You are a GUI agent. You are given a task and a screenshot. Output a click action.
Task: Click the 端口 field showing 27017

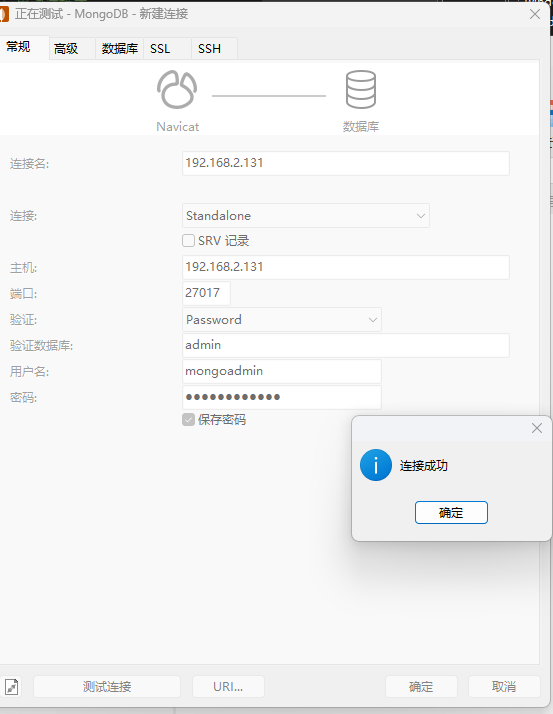tap(206, 293)
